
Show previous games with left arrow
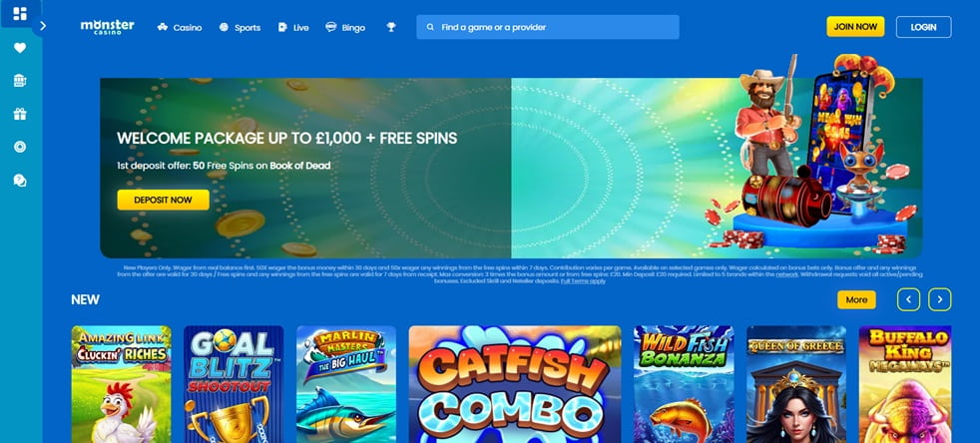pos(908,299)
